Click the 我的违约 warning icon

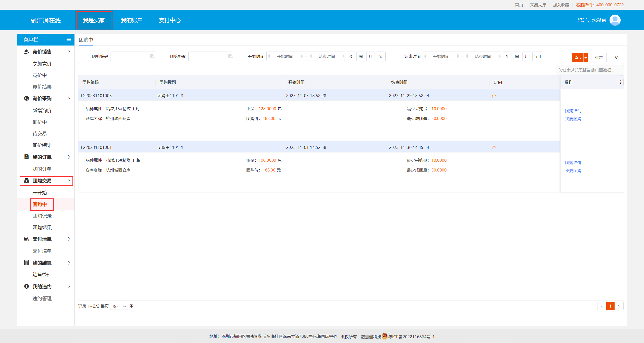tap(26, 286)
